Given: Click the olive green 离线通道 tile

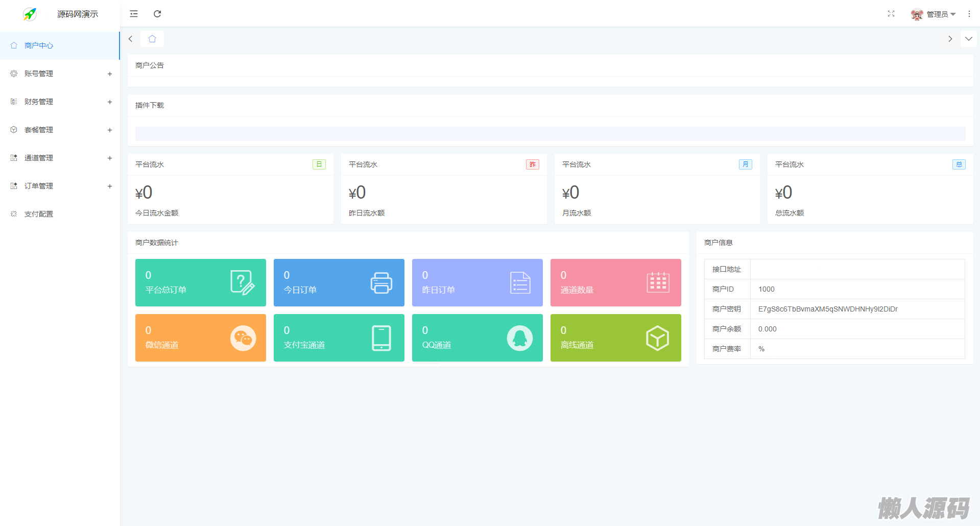Looking at the screenshot, I should pyautogui.click(x=615, y=338).
